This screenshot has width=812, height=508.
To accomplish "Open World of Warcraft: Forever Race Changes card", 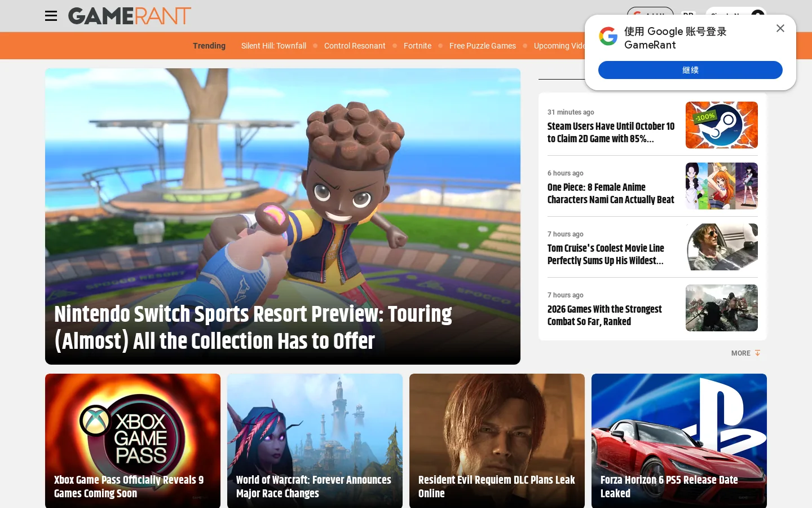I will [315, 441].
